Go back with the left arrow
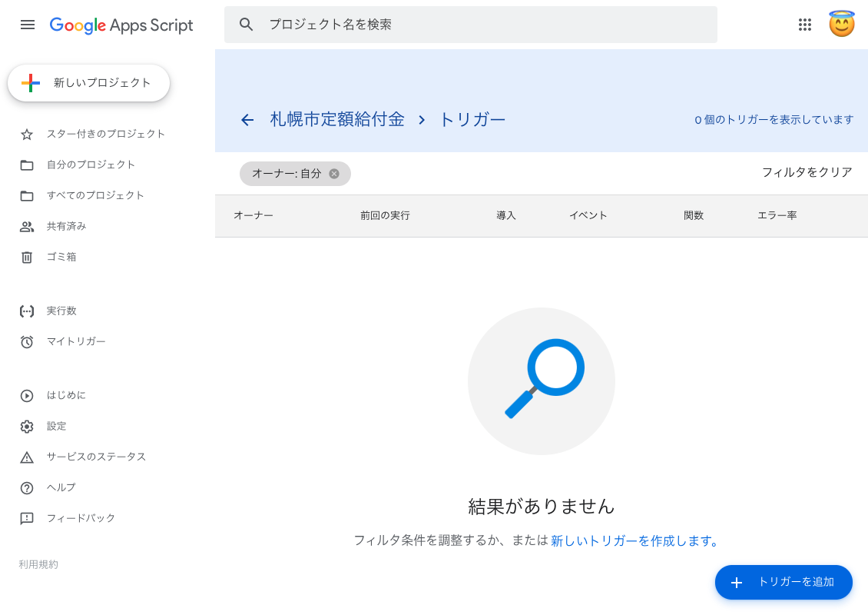This screenshot has height=615, width=868. coord(247,120)
